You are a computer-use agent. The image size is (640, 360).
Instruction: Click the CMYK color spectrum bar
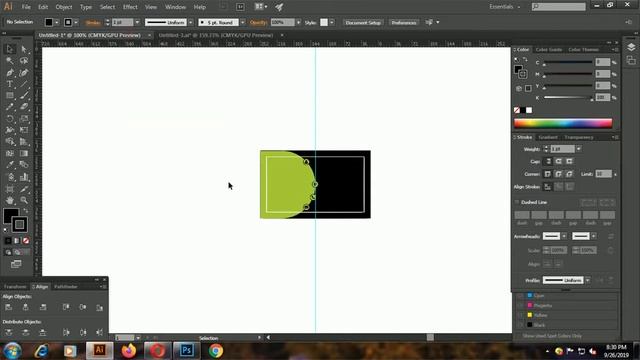(x=563, y=123)
